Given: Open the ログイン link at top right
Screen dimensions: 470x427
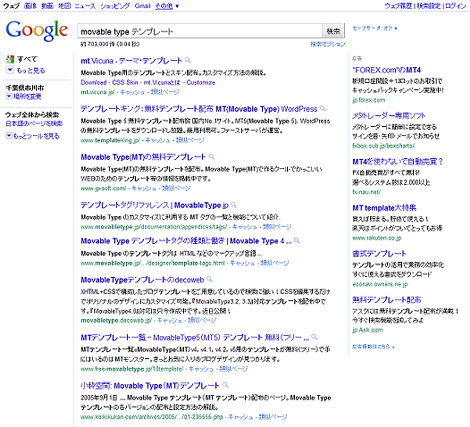Looking at the screenshot, I should (x=456, y=6).
